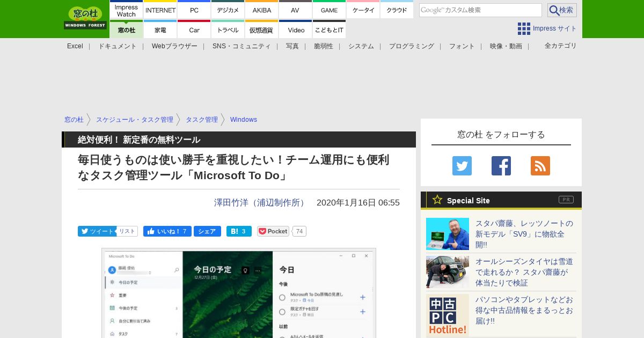Open the 全カテゴリ link
Image resolution: width=644 pixels, height=338 pixels.
tap(561, 46)
